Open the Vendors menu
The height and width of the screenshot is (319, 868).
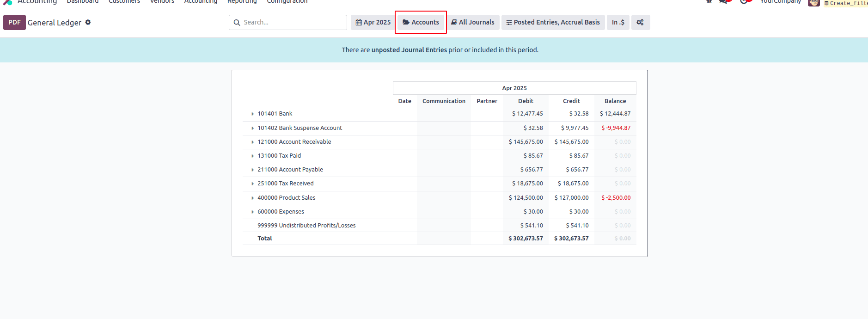tap(162, 1)
